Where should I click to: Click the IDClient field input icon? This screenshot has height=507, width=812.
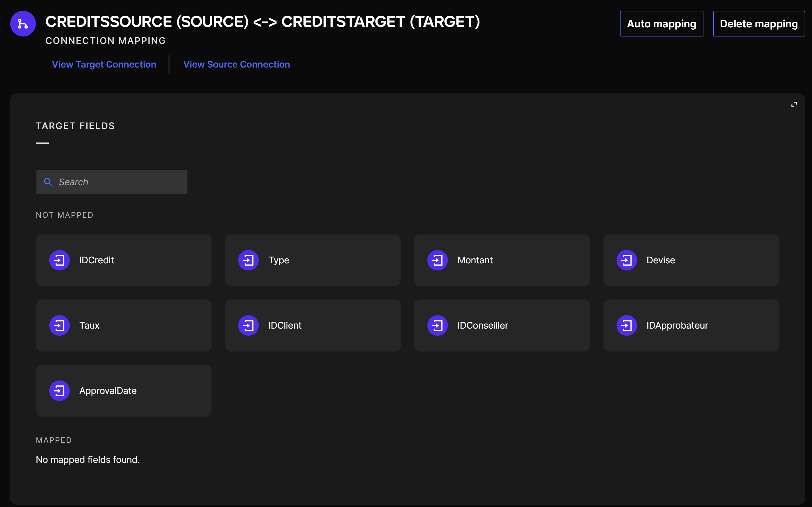coord(248,325)
